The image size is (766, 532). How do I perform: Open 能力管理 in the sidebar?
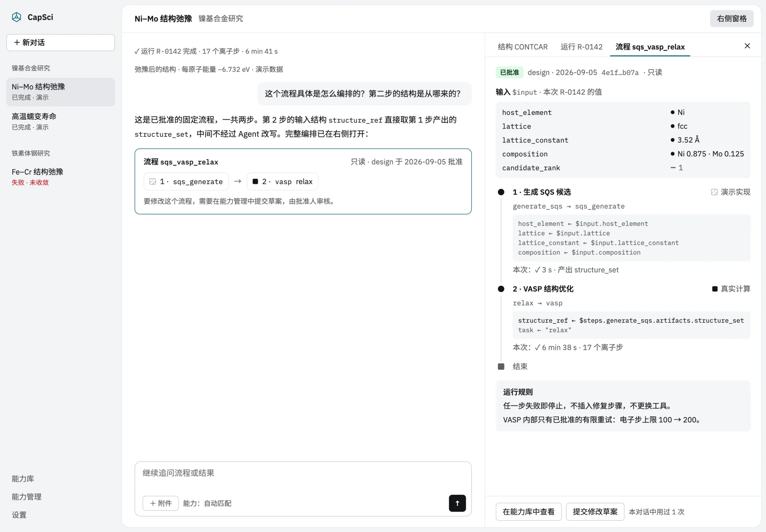26,497
